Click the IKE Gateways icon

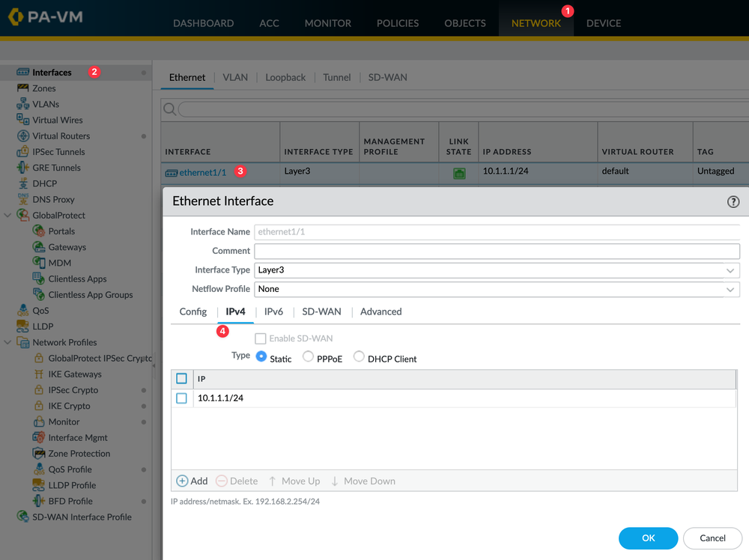tap(39, 374)
